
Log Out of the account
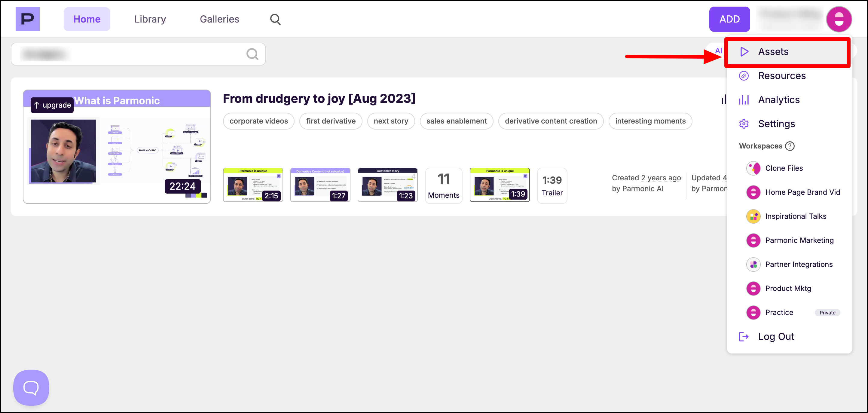pyautogui.click(x=776, y=336)
